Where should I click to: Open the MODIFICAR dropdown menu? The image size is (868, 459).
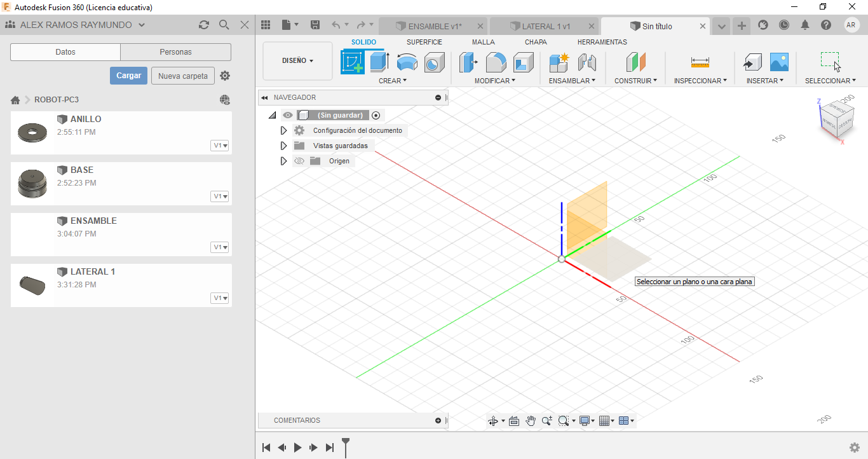point(495,81)
